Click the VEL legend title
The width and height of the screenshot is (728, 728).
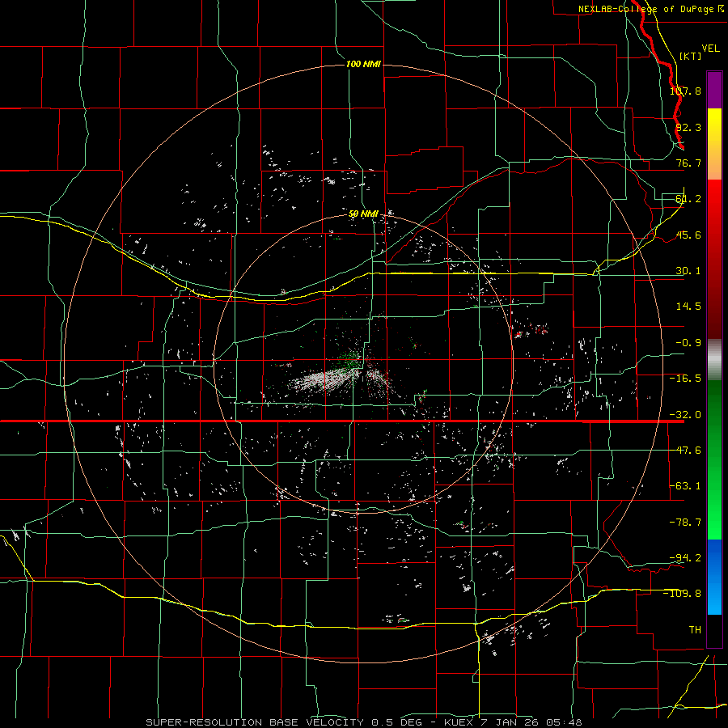tap(710, 48)
